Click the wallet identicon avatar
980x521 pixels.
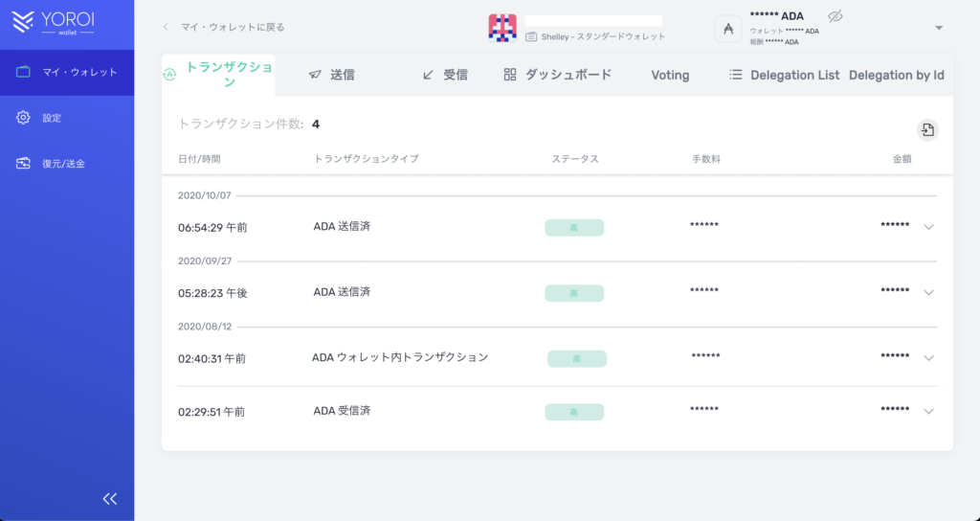pos(502,28)
